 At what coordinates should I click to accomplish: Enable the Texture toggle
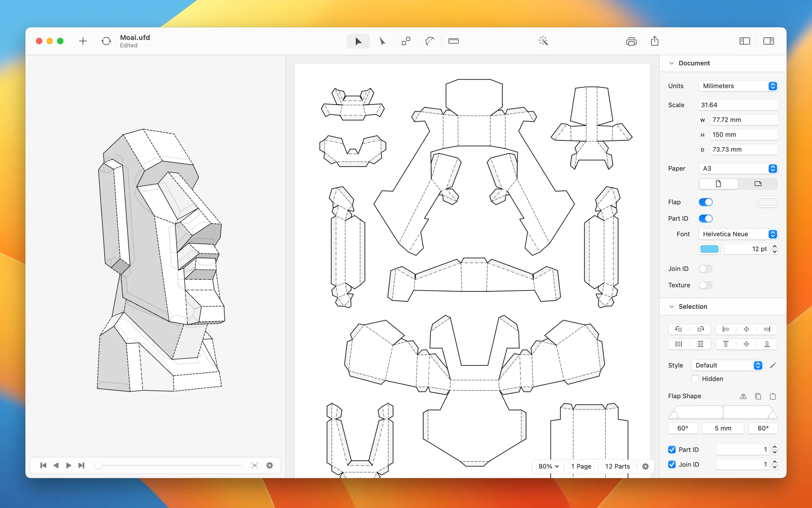coord(706,285)
